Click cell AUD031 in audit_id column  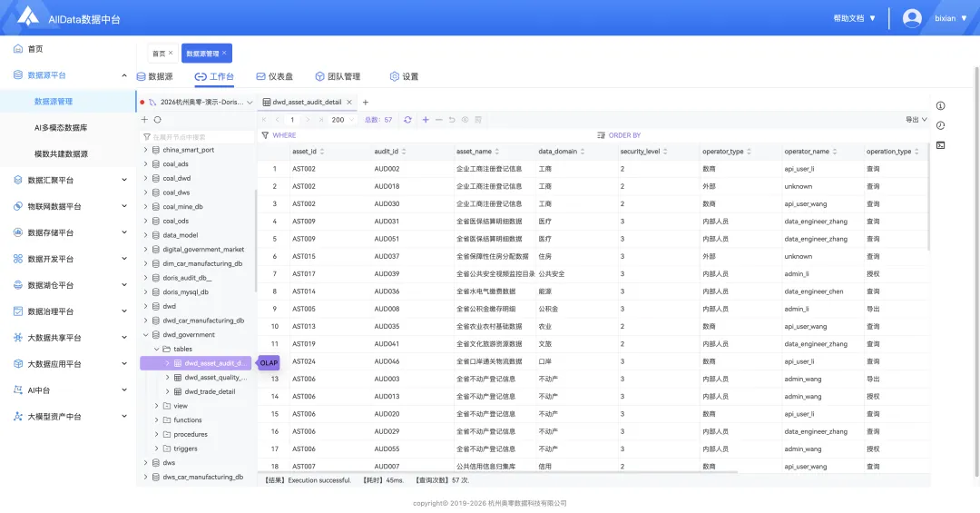click(387, 222)
